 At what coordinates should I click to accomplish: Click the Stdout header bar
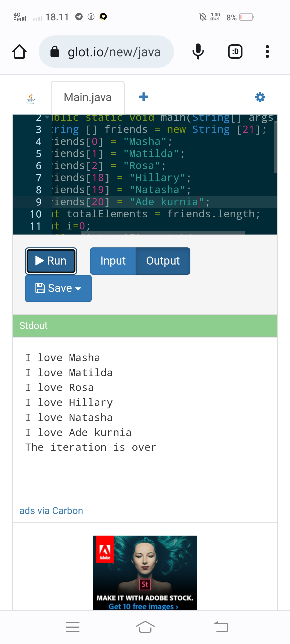145,326
